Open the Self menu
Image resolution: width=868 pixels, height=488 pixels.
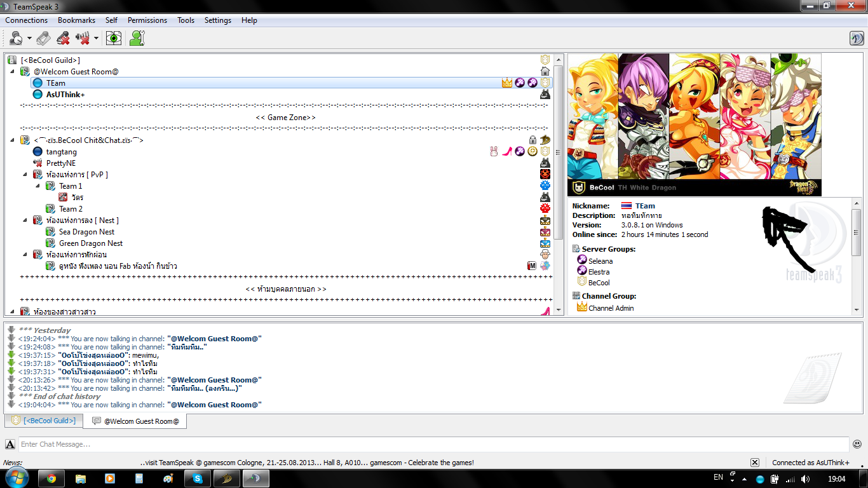(x=111, y=20)
